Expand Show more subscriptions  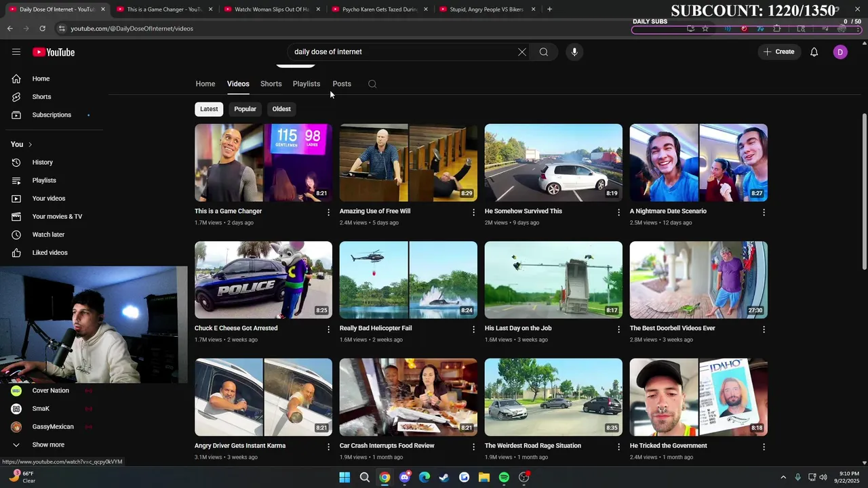tap(47, 445)
